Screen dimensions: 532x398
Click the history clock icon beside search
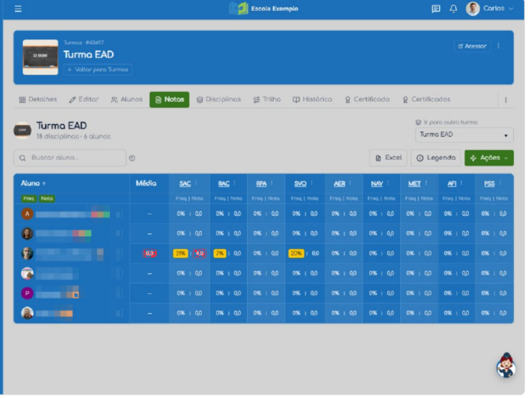point(132,158)
